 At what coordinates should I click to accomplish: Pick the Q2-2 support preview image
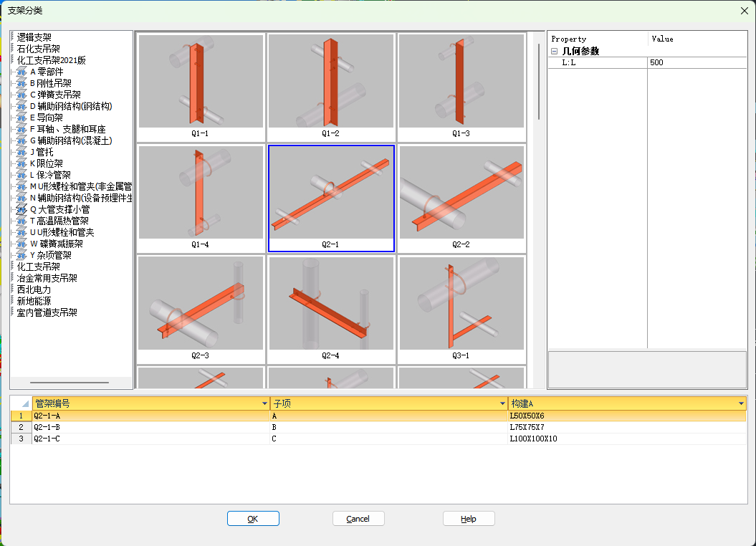pyautogui.click(x=461, y=191)
